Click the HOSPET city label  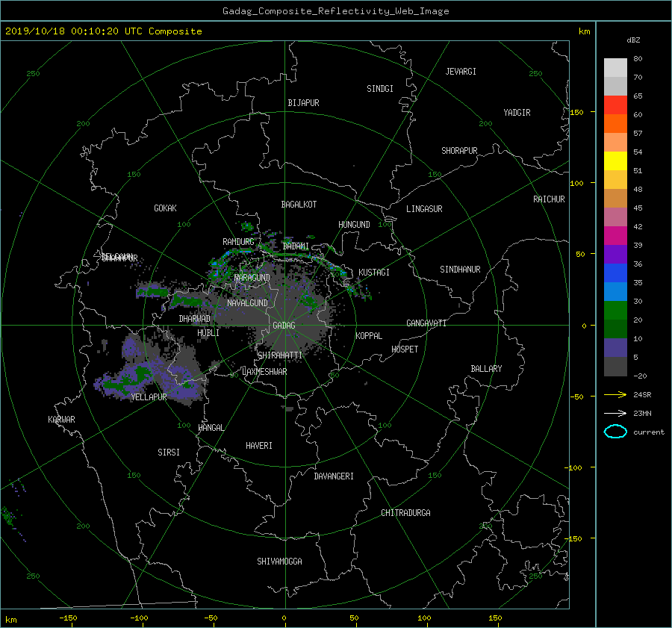405,349
